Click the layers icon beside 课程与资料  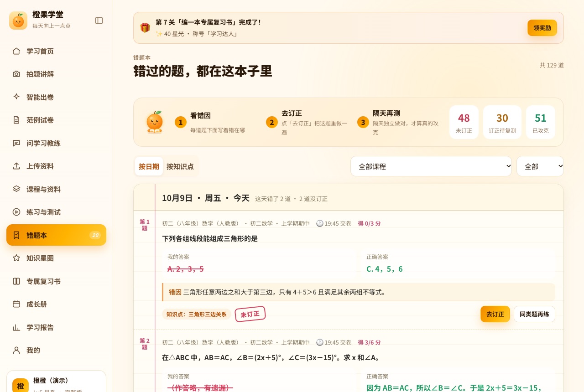[16, 189]
